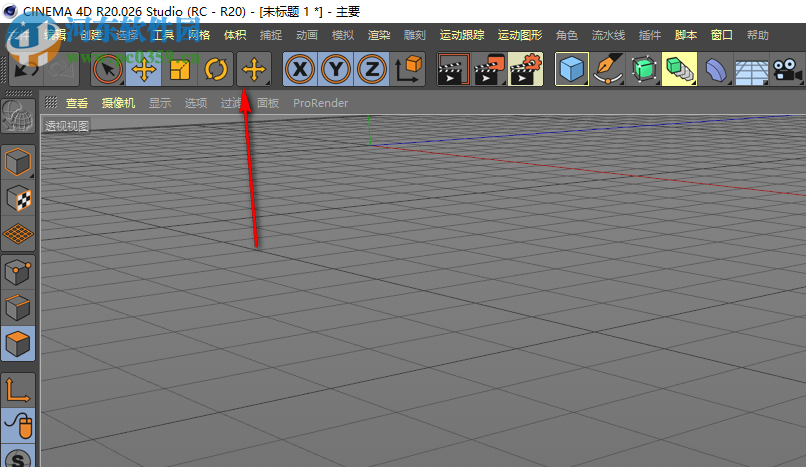This screenshot has width=806, height=467.
Task: Open the 选择 menu
Action: pyautogui.click(x=127, y=35)
